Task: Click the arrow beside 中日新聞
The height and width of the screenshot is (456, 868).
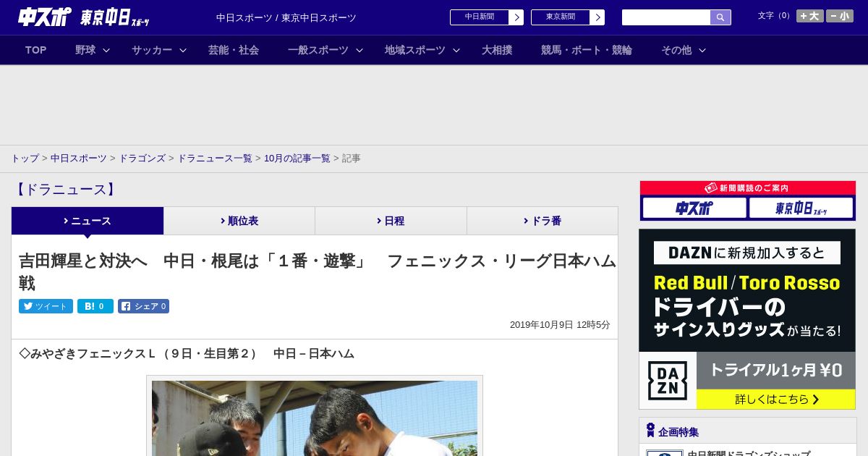Action: click(516, 17)
